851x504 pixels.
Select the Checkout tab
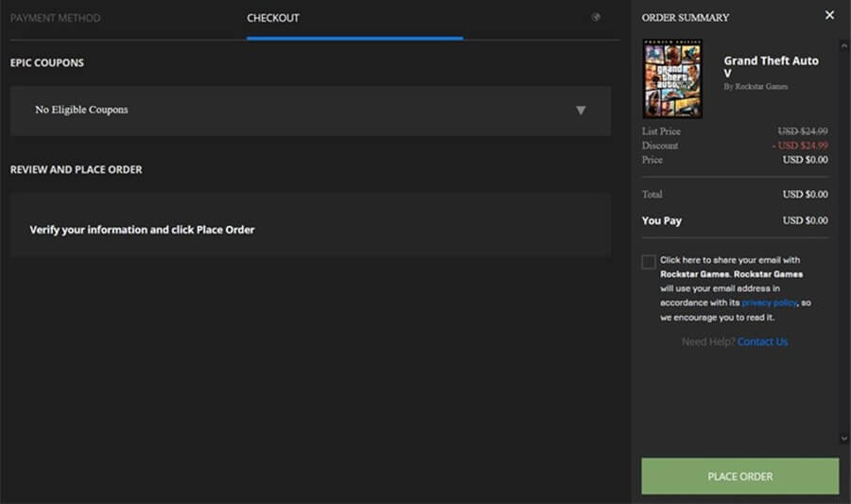point(273,18)
